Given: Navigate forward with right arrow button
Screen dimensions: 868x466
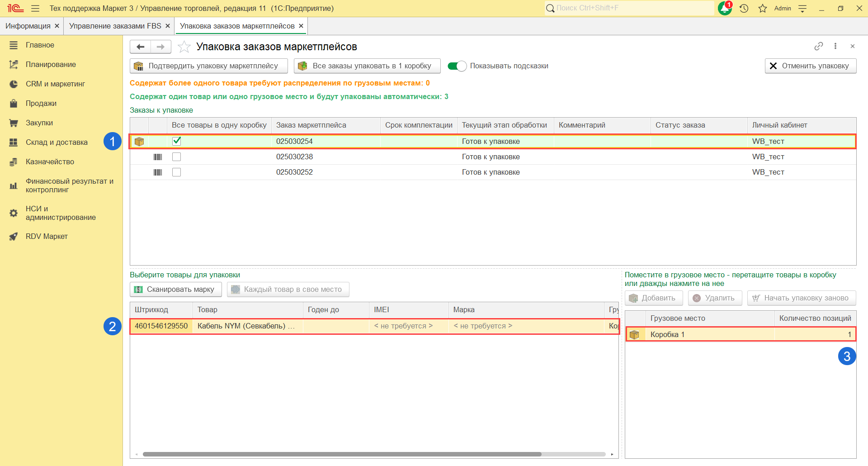Looking at the screenshot, I should point(160,47).
